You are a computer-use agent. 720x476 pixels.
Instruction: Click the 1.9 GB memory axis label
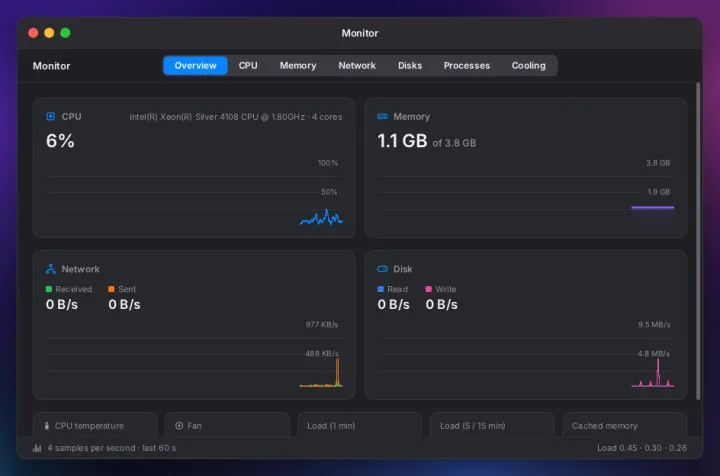(x=658, y=192)
